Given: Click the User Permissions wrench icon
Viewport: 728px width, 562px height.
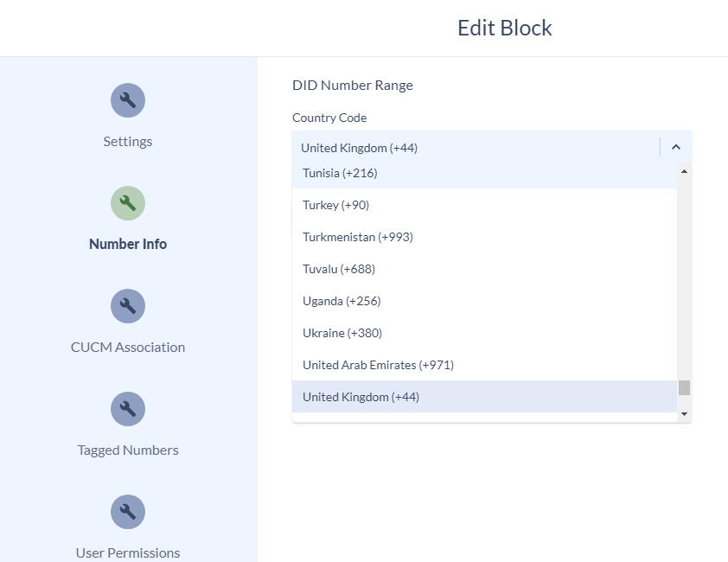Looking at the screenshot, I should (128, 512).
